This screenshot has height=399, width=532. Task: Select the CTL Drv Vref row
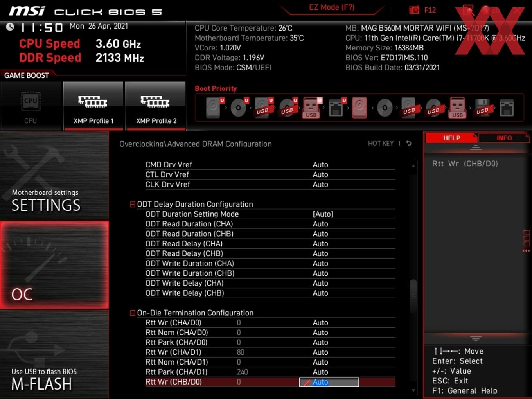pyautogui.click(x=270, y=174)
